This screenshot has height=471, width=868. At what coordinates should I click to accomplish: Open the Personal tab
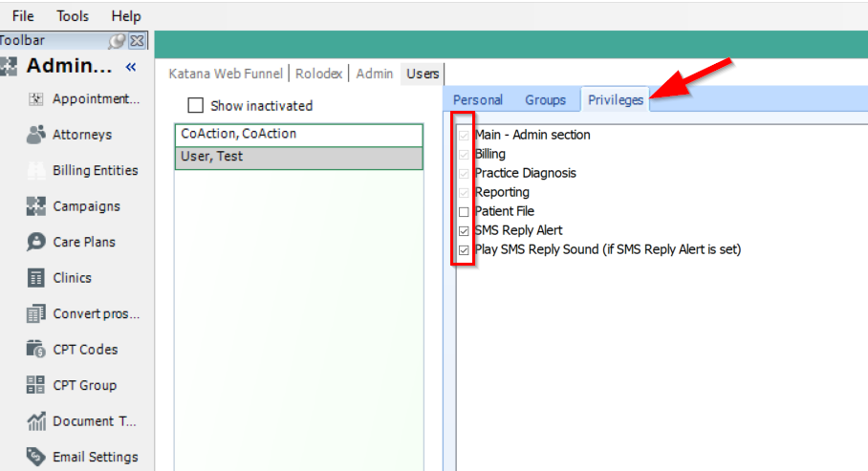point(478,100)
